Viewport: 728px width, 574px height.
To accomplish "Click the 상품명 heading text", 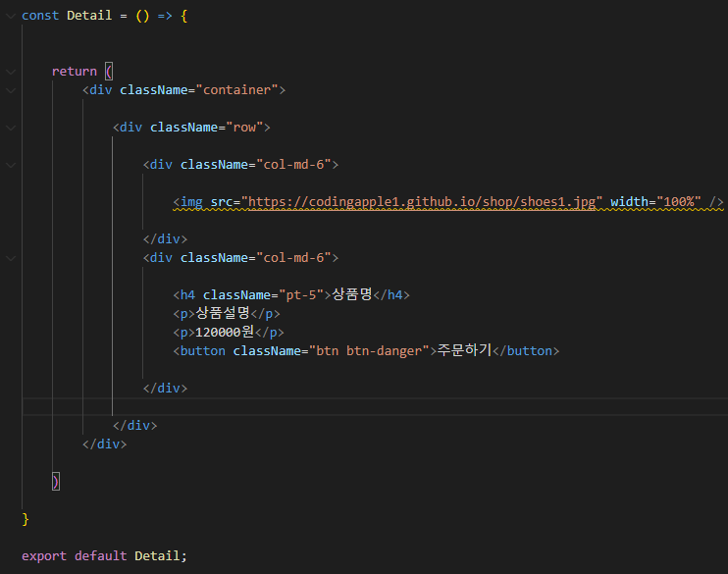I will click(x=352, y=294).
